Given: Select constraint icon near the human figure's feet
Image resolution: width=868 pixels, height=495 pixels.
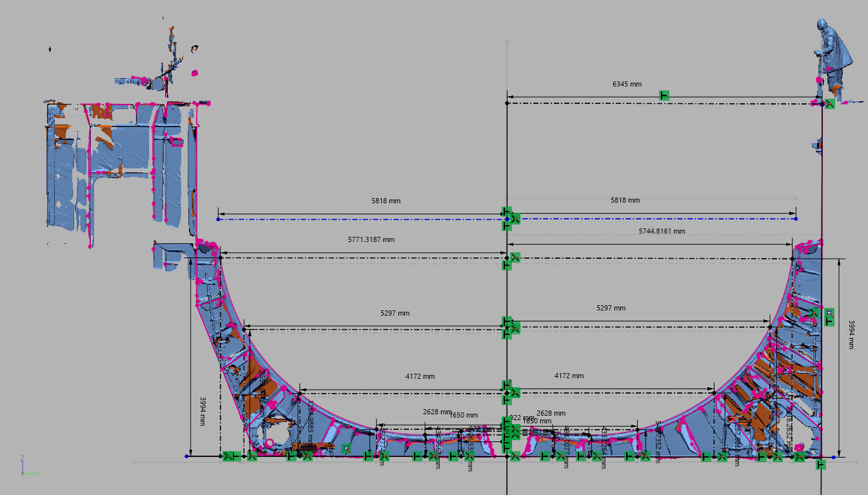Looking at the screenshot, I should click(x=829, y=103).
